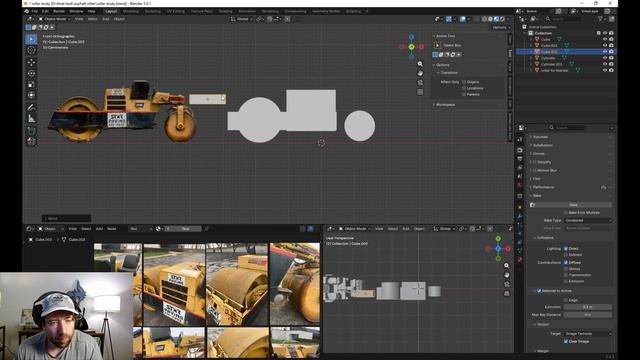Image resolution: width=640 pixels, height=360 pixels.
Task: Toggle camera view icon in main viewport
Action: tap(420, 82)
